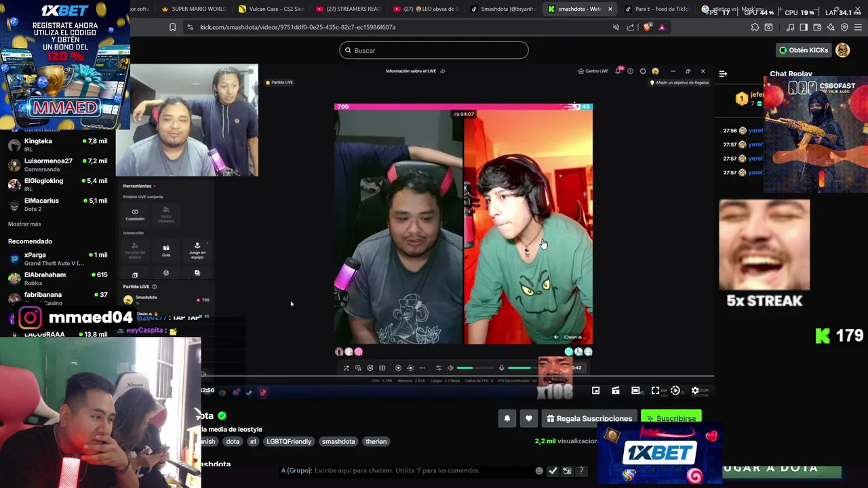Switch to the Para ti - Feed de TikTok tab
This screenshot has height=488, width=868.
656,9
